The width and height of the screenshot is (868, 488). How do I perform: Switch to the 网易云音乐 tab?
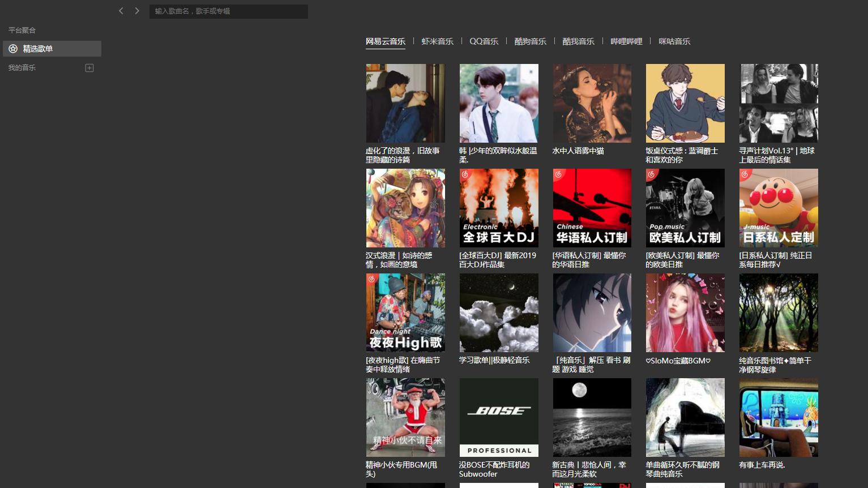(386, 41)
